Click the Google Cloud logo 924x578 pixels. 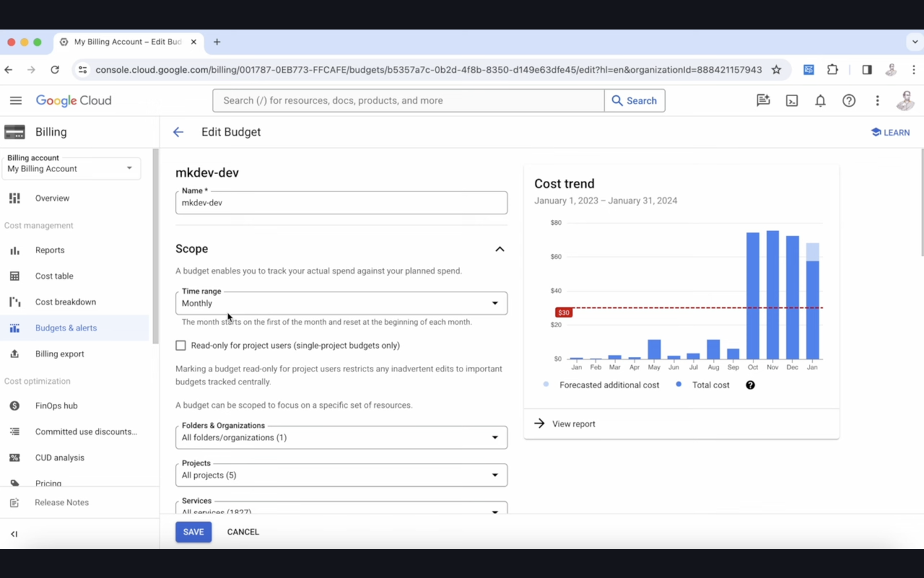(x=74, y=101)
